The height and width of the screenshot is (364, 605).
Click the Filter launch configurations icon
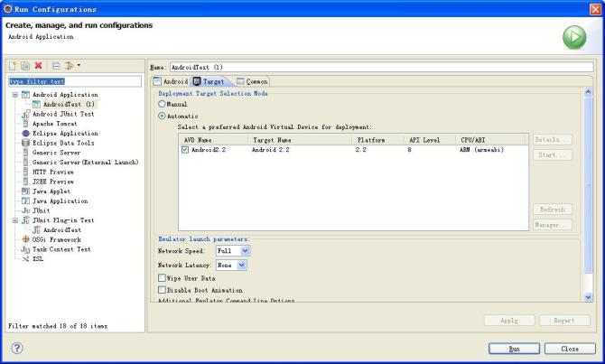click(x=69, y=66)
